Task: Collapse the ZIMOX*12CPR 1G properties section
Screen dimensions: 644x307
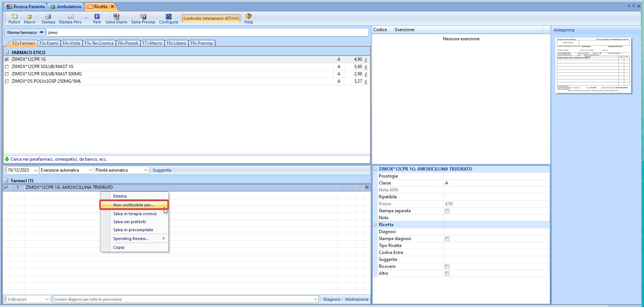Action: tap(375, 169)
